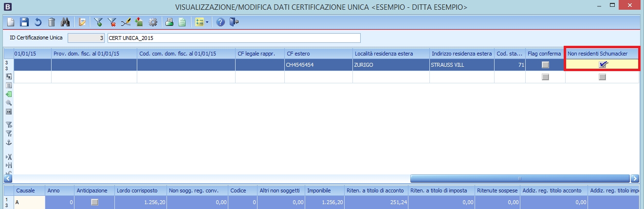
Task: Exit using the door with arrow icon
Action: (x=234, y=22)
